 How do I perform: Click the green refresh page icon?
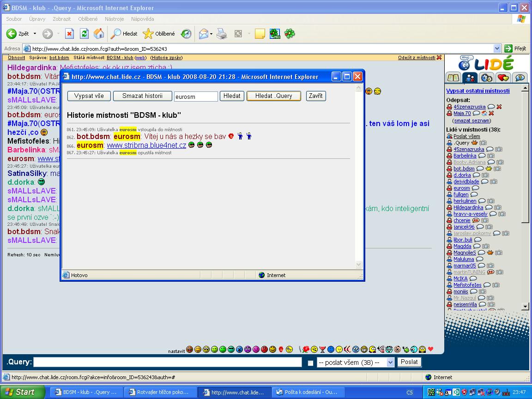tap(84, 34)
